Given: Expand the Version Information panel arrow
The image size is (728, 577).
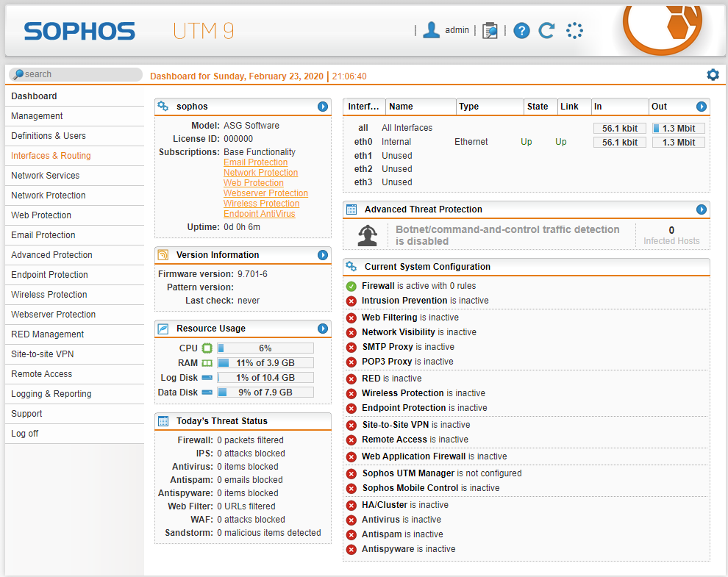Looking at the screenshot, I should tap(323, 255).
